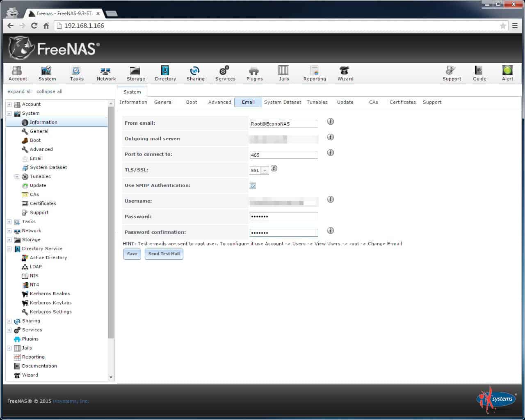Click the Save button
The height and width of the screenshot is (420, 525).
(x=132, y=254)
